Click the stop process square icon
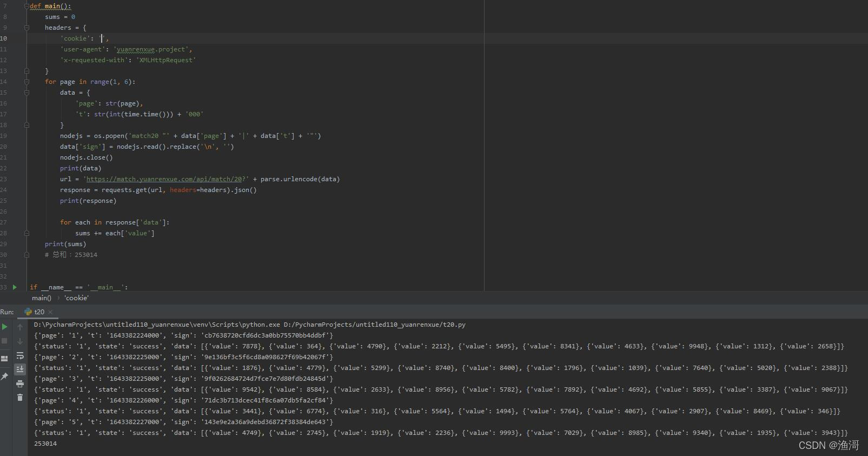 coord(5,341)
